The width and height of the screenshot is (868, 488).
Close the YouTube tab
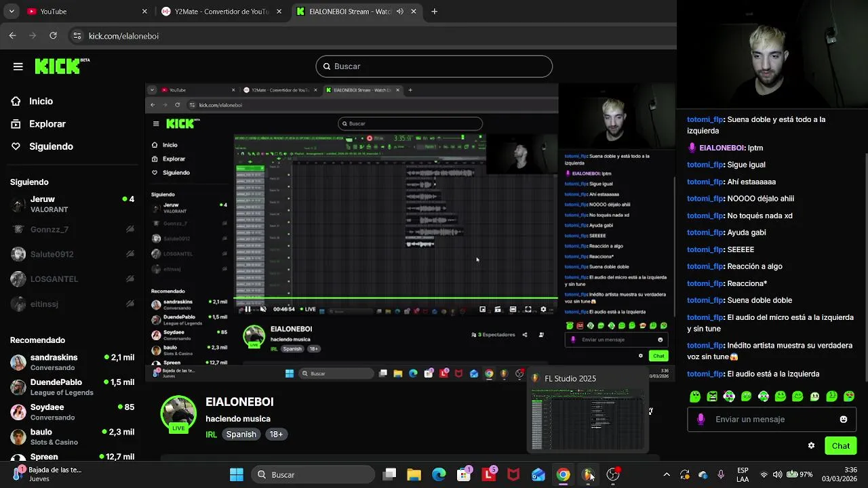point(144,12)
